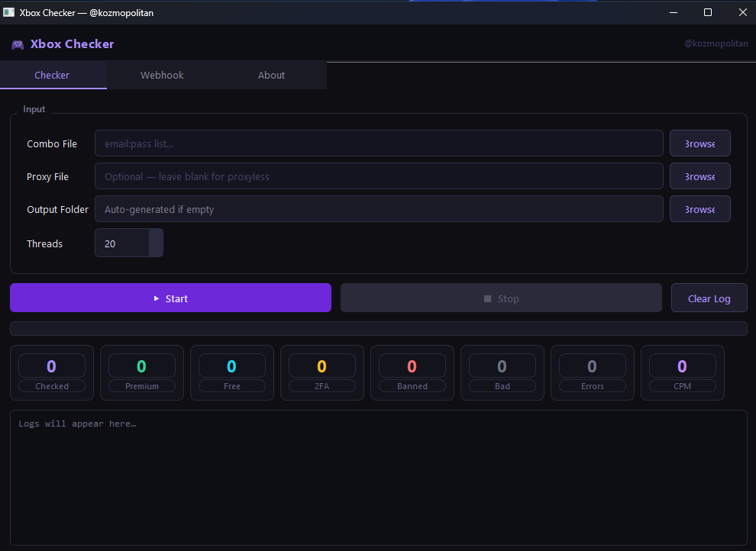Screen dimensions: 756x551
Task: Click the Threads label
Action: 45,243
